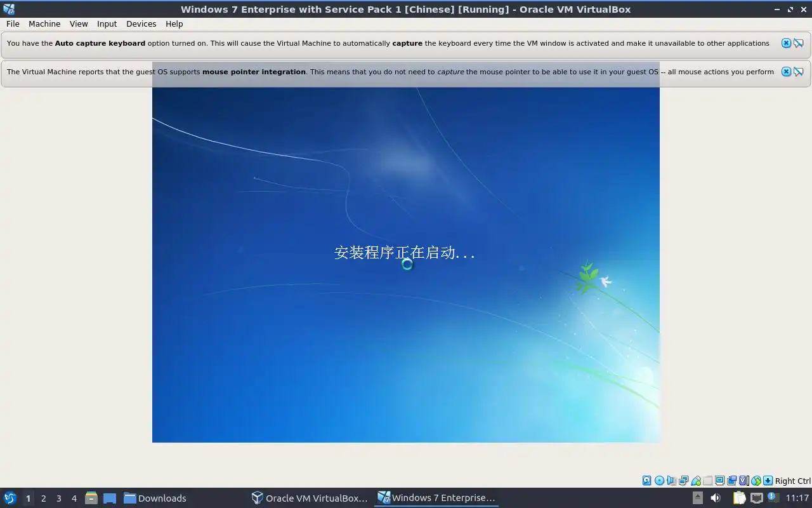
Task: Open the removable media eject tray icon
Action: 698,498
